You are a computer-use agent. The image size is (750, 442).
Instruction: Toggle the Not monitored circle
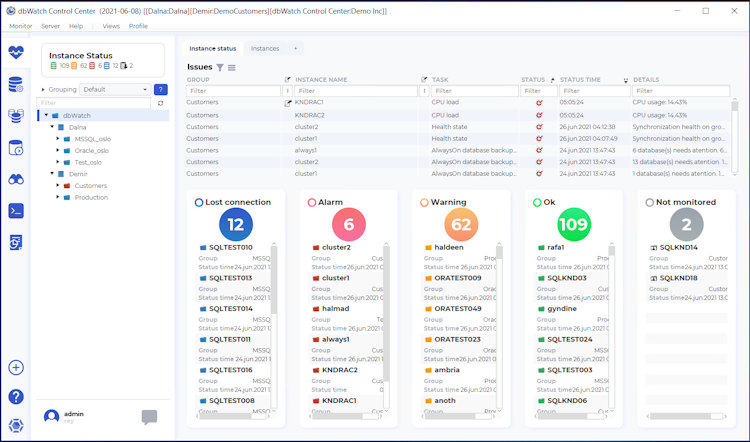pyautogui.click(x=650, y=202)
